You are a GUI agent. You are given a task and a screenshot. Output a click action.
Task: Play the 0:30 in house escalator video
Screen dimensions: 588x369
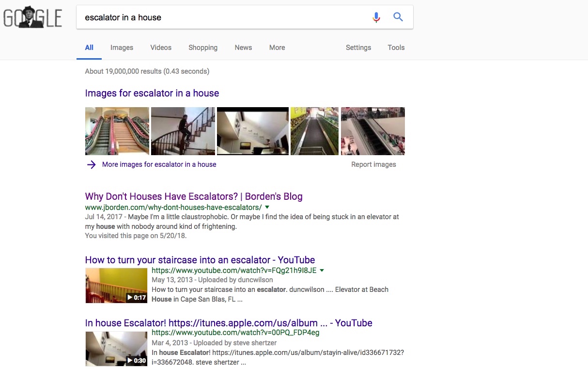click(116, 349)
